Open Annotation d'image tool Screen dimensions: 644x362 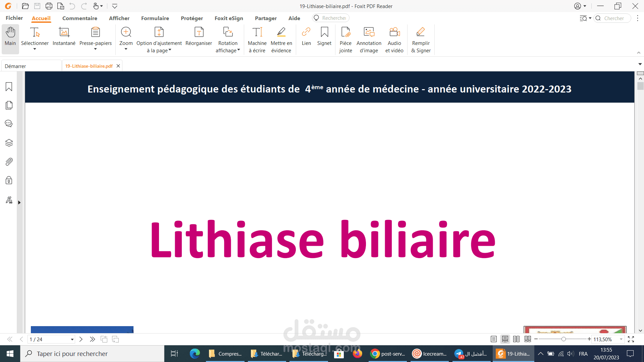click(369, 40)
